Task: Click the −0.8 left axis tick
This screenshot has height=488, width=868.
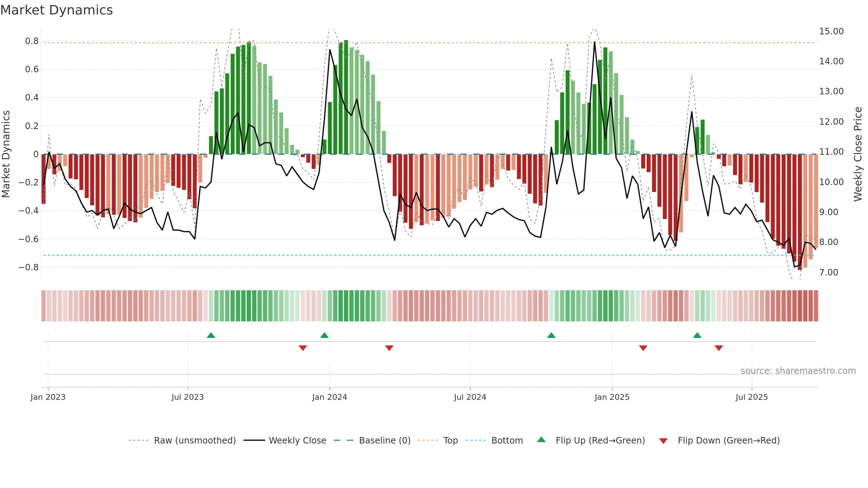Action: (x=29, y=267)
